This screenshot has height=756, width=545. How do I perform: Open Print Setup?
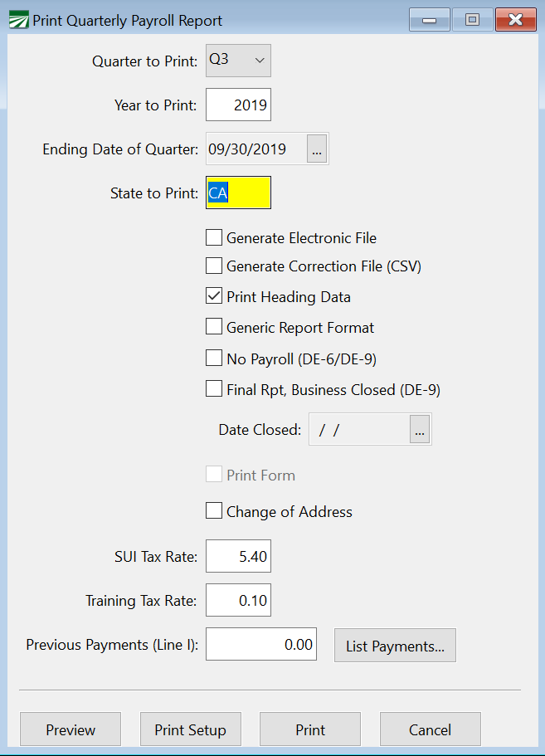[190, 729]
